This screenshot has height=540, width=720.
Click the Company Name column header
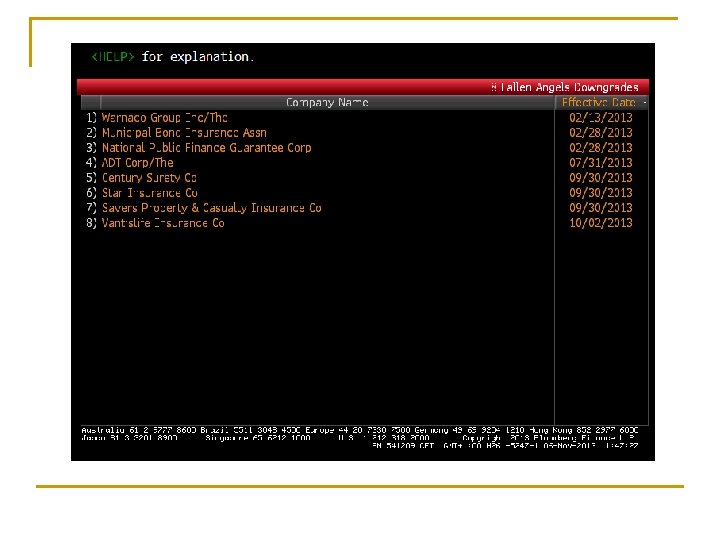[327, 102]
